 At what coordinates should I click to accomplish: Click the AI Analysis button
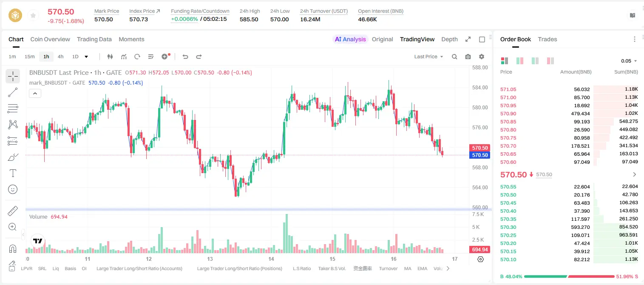point(350,39)
